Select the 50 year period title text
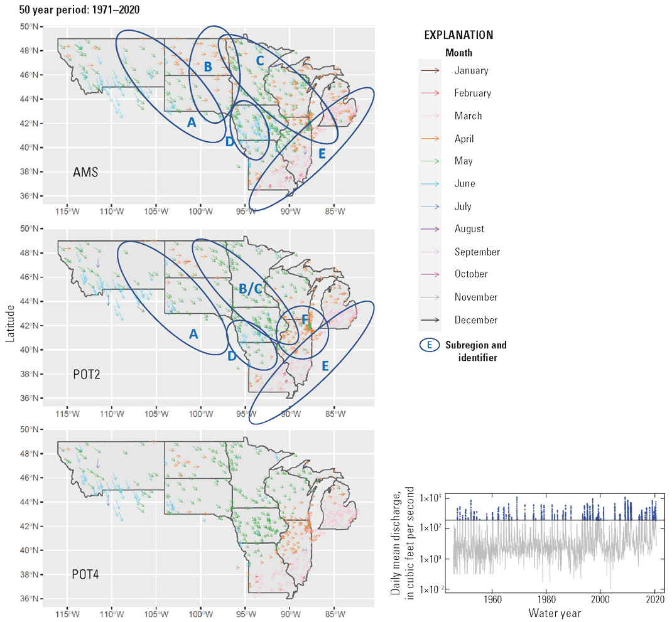Screen dimensions: 672x622 click(x=80, y=10)
